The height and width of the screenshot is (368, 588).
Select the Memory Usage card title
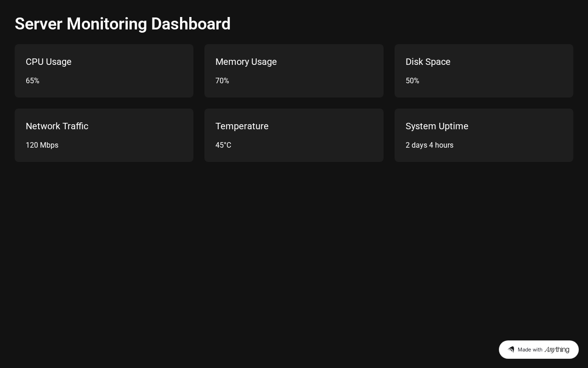coord(246,62)
